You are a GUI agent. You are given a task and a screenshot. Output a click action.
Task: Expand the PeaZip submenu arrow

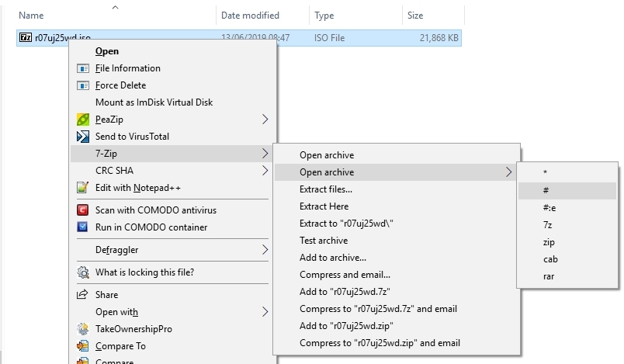(265, 120)
